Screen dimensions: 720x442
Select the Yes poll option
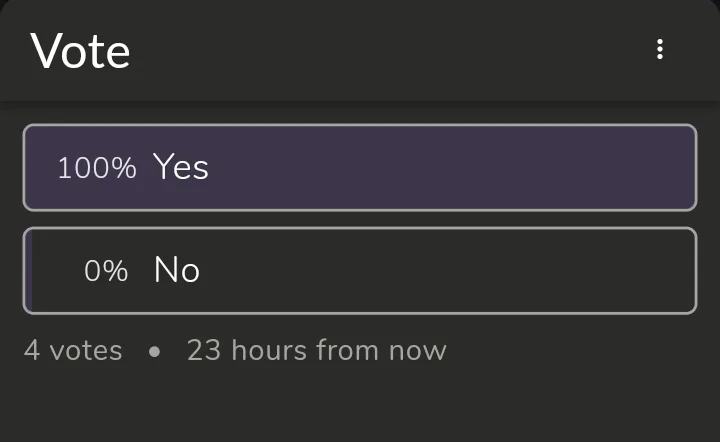(360, 167)
